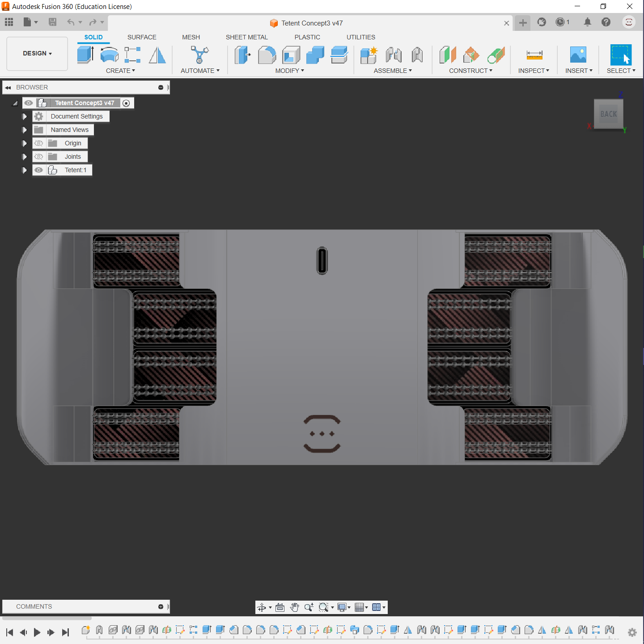The height and width of the screenshot is (644, 644).
Task: Open the Automate tool icon
Action: [199, 55]
